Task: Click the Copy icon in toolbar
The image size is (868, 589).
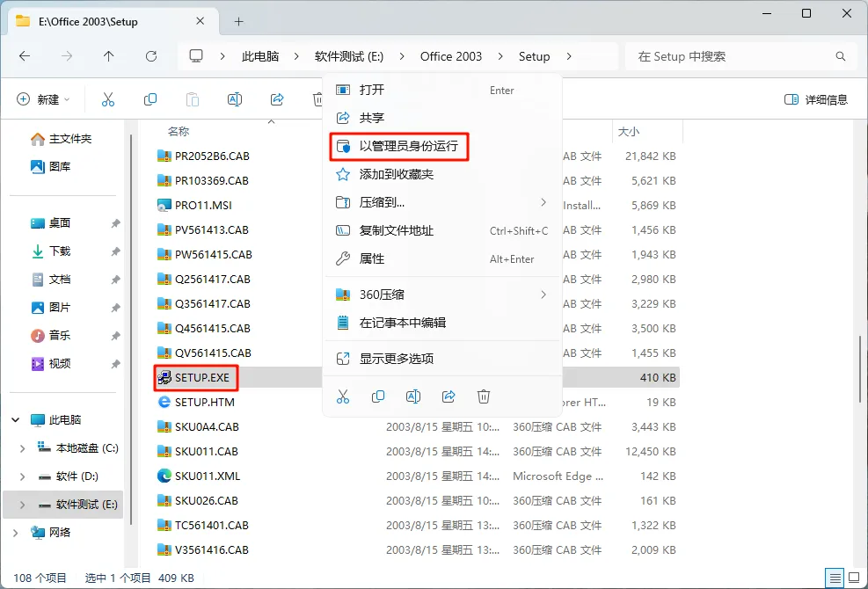Action: point(150,99)
